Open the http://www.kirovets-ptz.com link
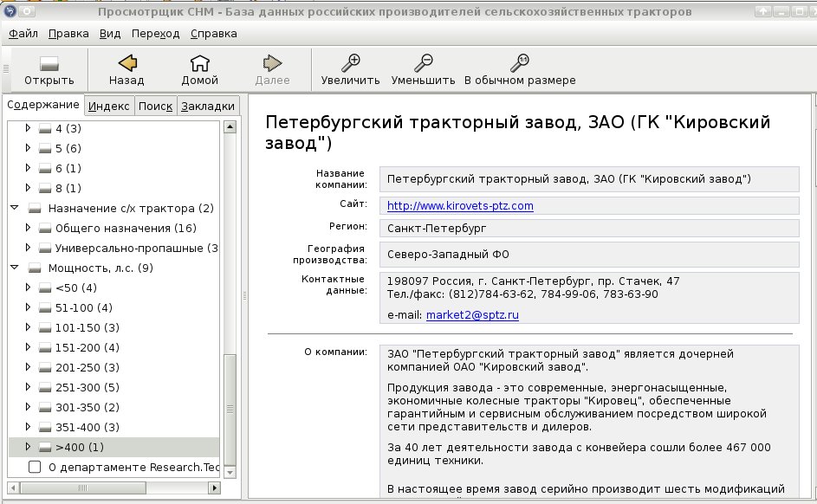Screen dimensions: 817x504 460,205
